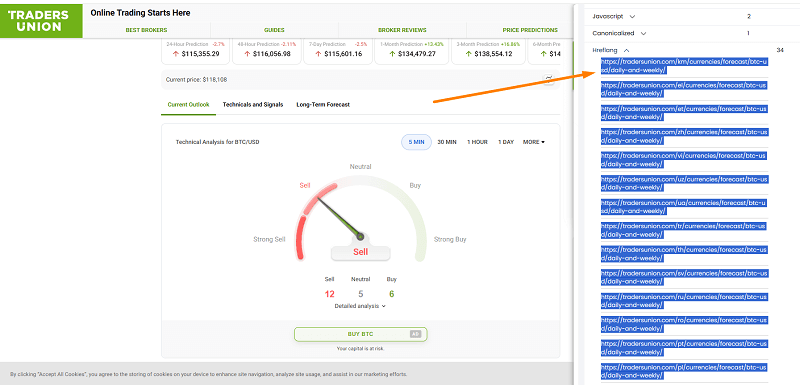Viewport: 800px width, 385px height.
Task: Open the /ro/ hreflang URL
Action: pos(684,324)
